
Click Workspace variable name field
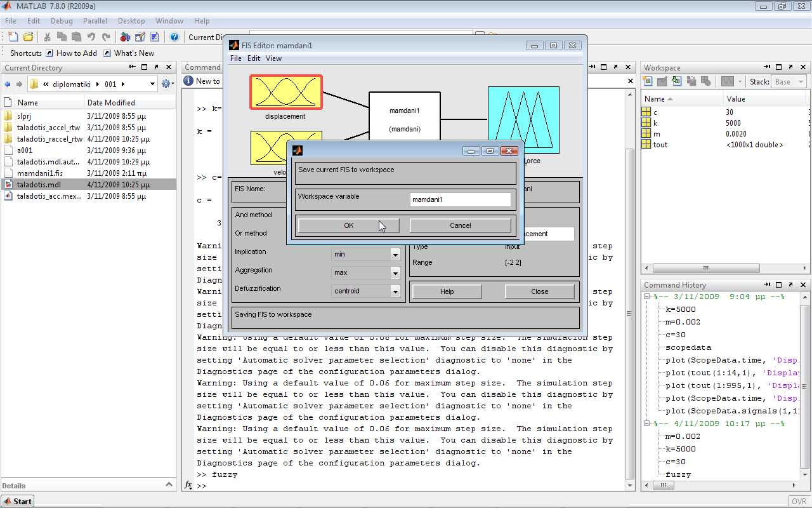click(461, 199)
